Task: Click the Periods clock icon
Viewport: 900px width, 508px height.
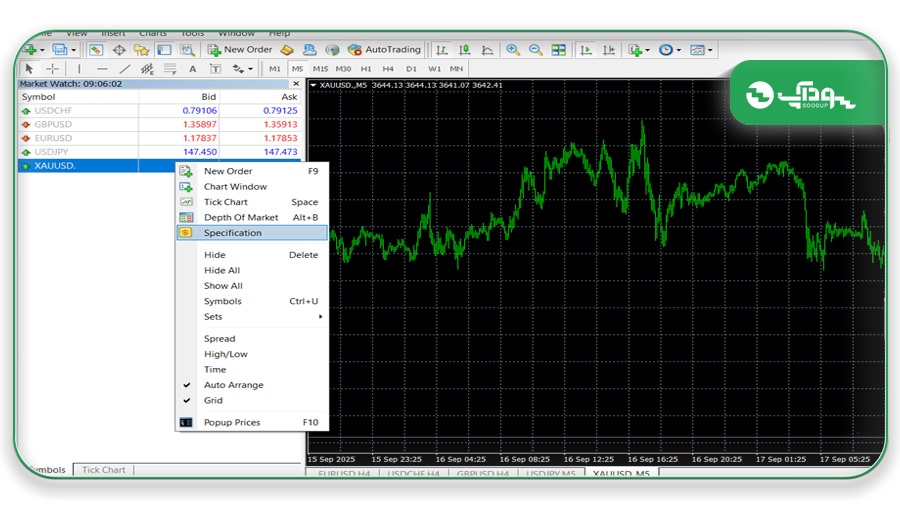Action: click(666, 50)
